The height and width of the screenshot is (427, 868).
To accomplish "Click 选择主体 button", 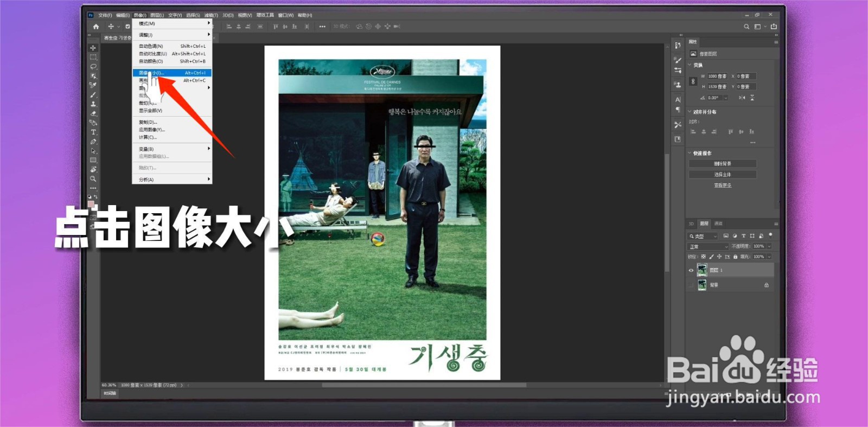I will click(723, 175).
